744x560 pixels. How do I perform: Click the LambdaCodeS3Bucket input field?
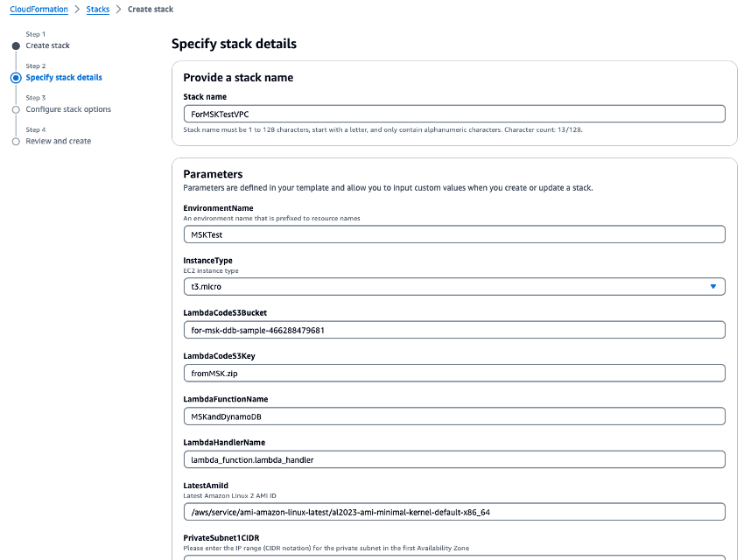(453, 329)
